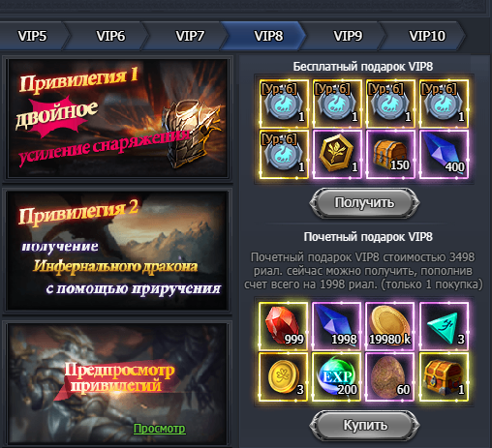This screenshot has height=448, width=492.
Task: Open the green Просмотр link
Action: point(159,429)
